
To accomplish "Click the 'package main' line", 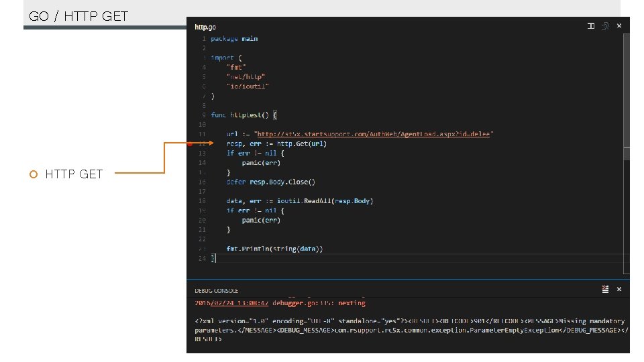I will [234, 39].
